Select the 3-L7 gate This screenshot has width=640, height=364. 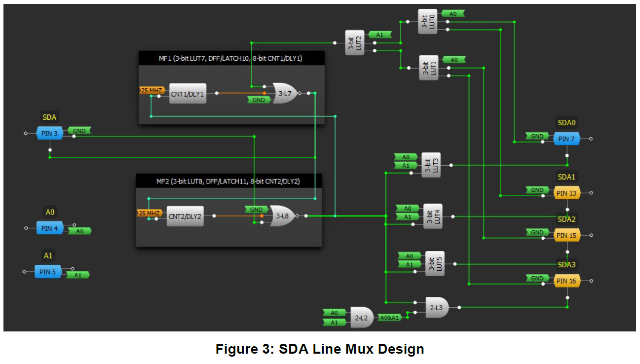click(285, 93)
